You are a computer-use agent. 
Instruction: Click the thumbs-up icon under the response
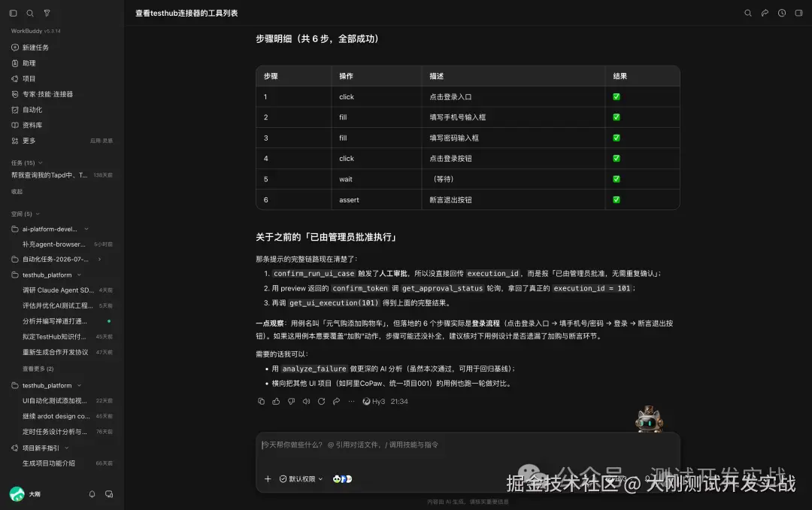tap(276, 401)
